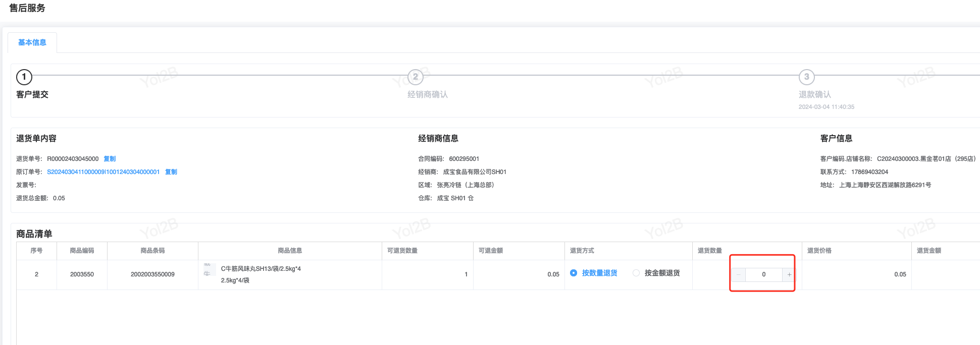Viewport: 980px width, 345px height.
Task: Select the 按金额退货 radio option
Action: [636, 273]
